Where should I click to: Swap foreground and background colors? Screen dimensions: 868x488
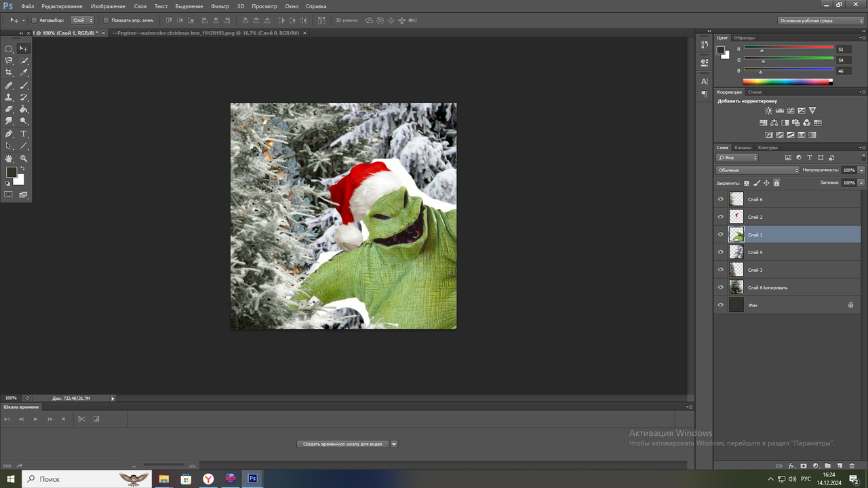(x=22, y=168)
